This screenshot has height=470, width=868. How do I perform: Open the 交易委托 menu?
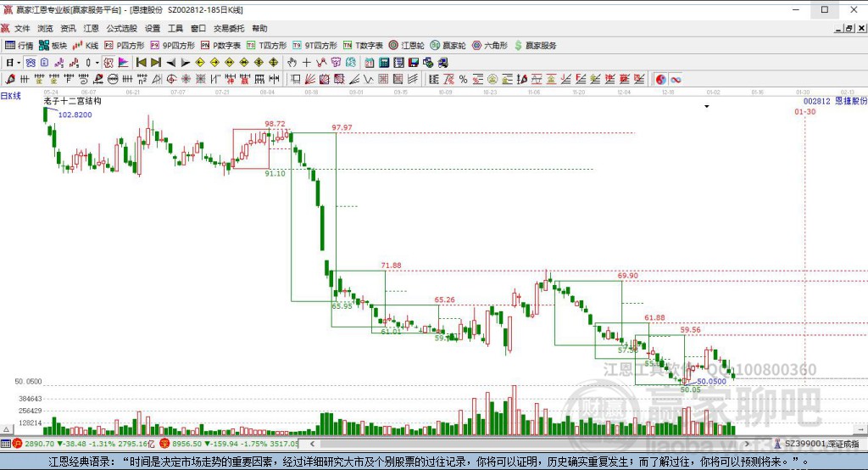coord(229,28)
